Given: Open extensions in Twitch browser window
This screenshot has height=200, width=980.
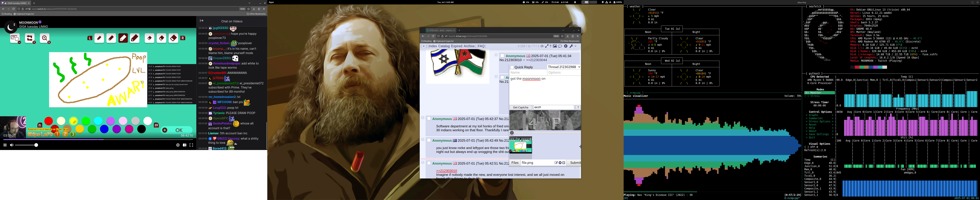Looking at the screenshot, I should coord(259,9).
